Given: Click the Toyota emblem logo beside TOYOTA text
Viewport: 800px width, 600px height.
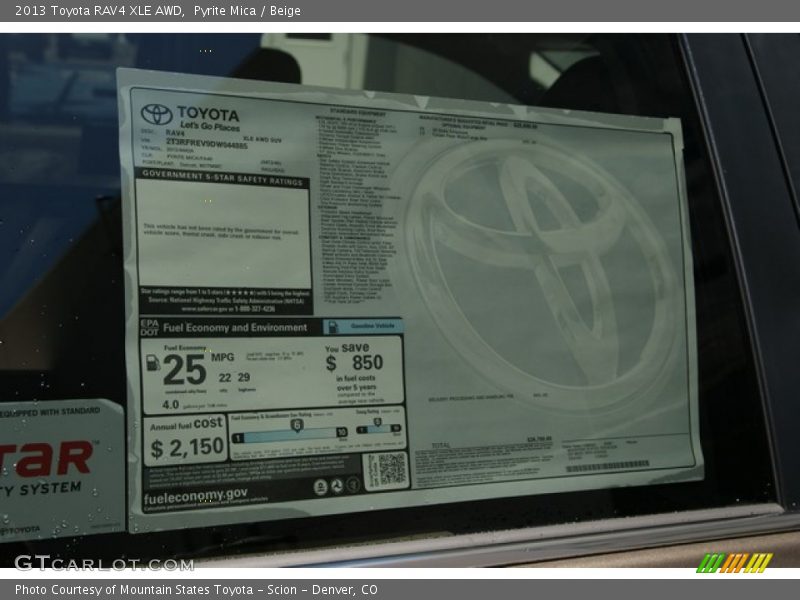Looking at the screenshot, I should point(157,114).
